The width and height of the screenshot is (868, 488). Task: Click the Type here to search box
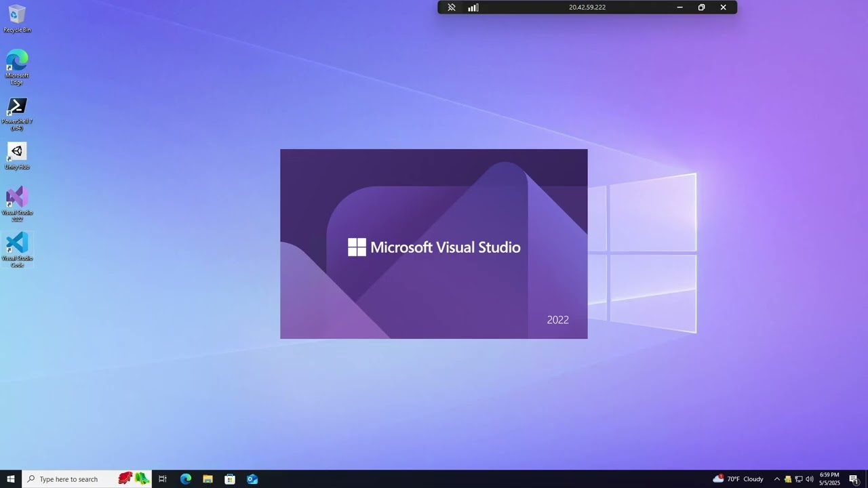pos(87,479)
